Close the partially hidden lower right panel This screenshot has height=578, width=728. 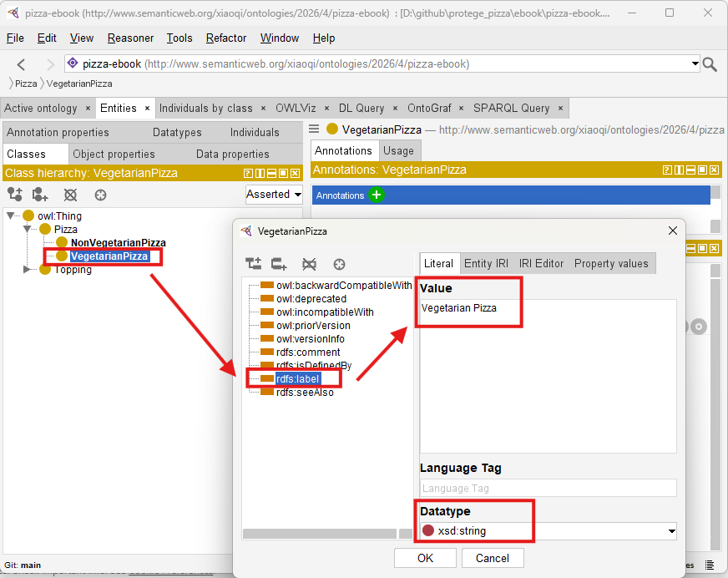click(x=715, y=249)
